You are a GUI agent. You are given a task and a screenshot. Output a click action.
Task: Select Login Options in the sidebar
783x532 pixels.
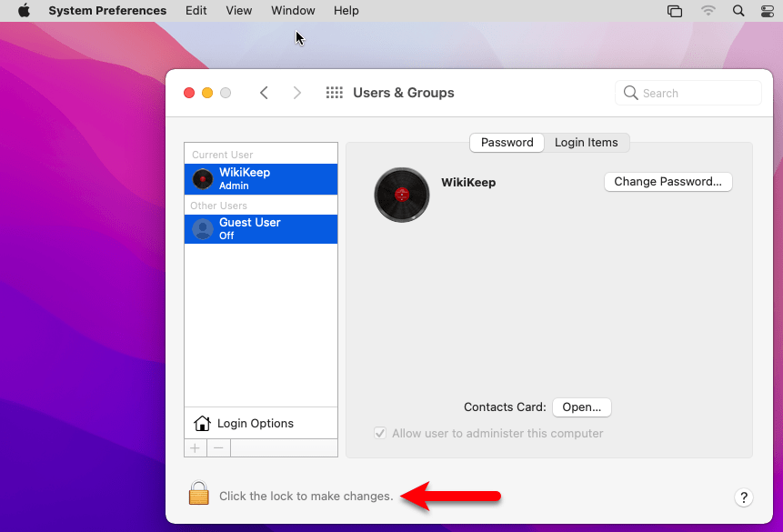click(261, 423)
